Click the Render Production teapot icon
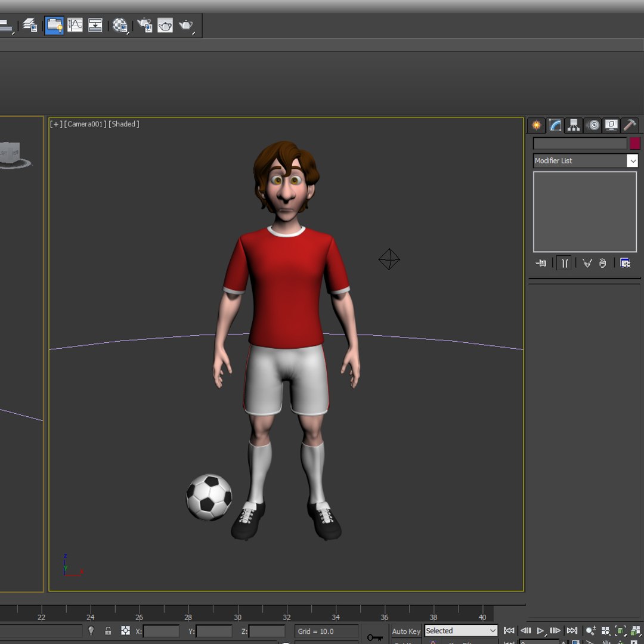 click(x=186, y=26)
